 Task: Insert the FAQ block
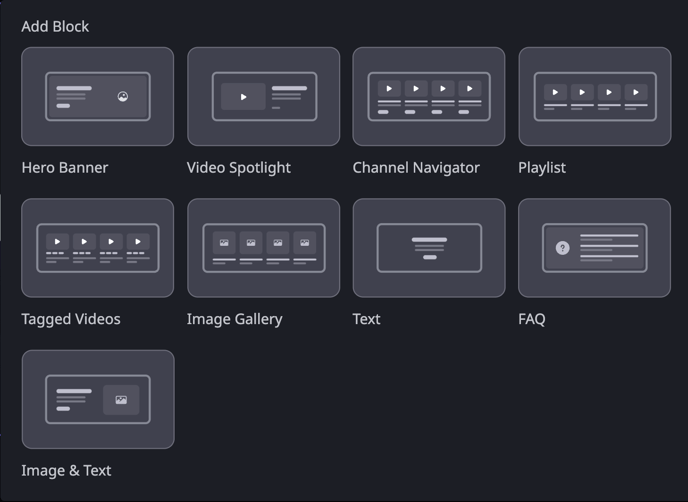[595, 248]
